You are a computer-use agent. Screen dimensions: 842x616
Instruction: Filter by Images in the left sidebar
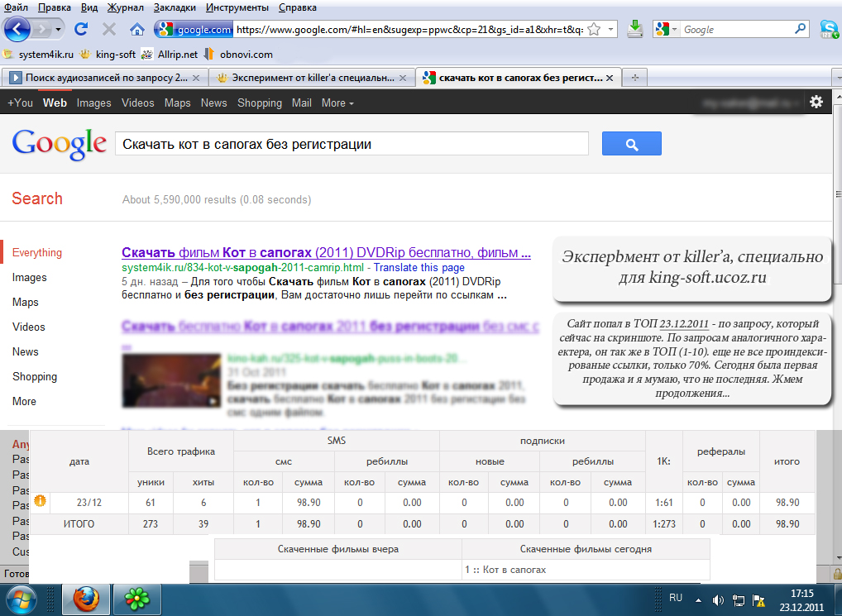(30, 278)
